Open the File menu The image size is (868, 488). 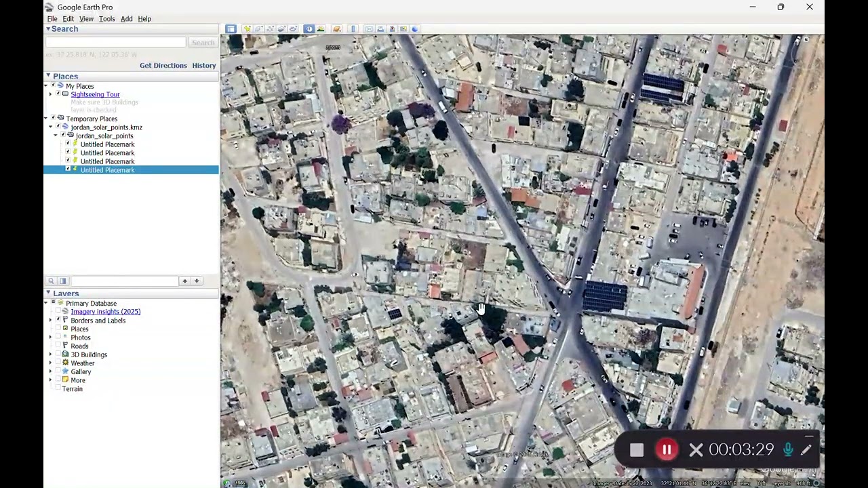coord(52,19)
